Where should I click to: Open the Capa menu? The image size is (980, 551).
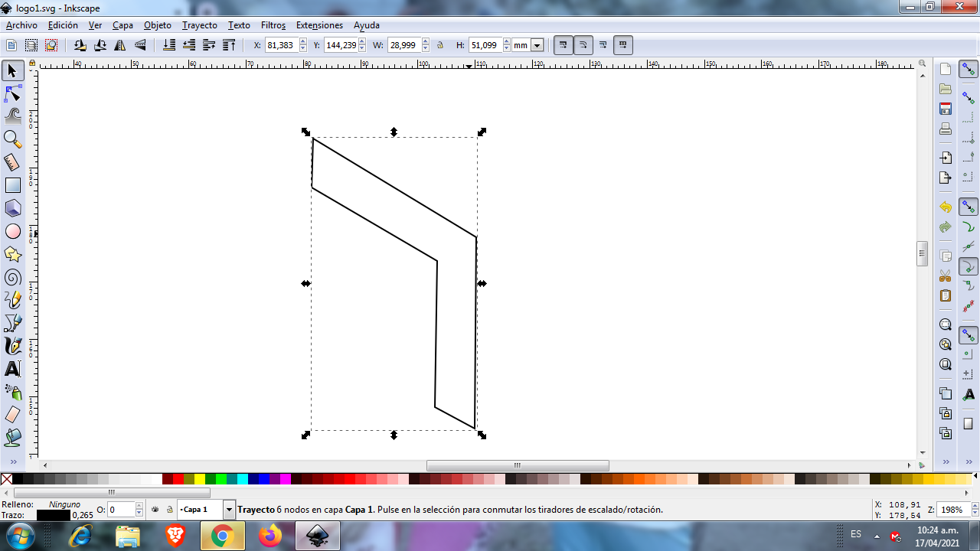pyautogui.click(x=122, y=25)
